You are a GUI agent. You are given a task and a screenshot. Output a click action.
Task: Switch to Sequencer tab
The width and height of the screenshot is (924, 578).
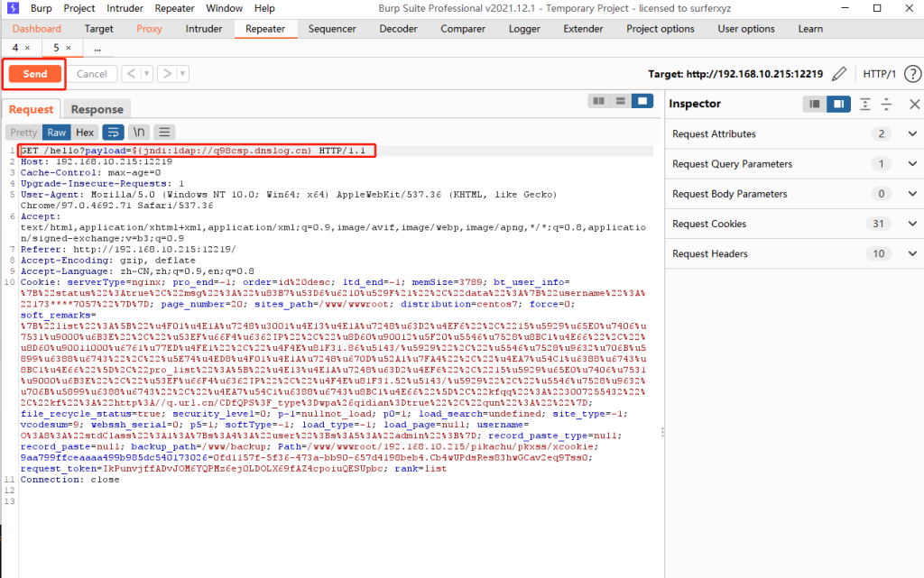click(x=332, y=29)
